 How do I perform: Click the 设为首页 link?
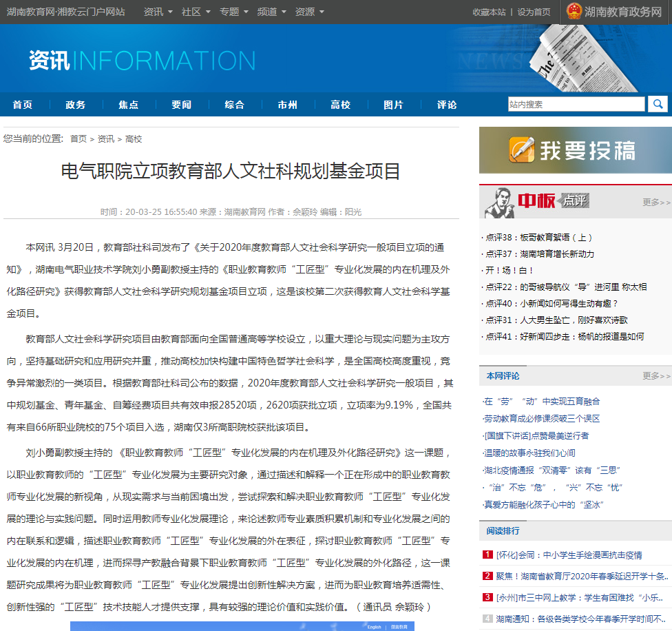[534, 12]
